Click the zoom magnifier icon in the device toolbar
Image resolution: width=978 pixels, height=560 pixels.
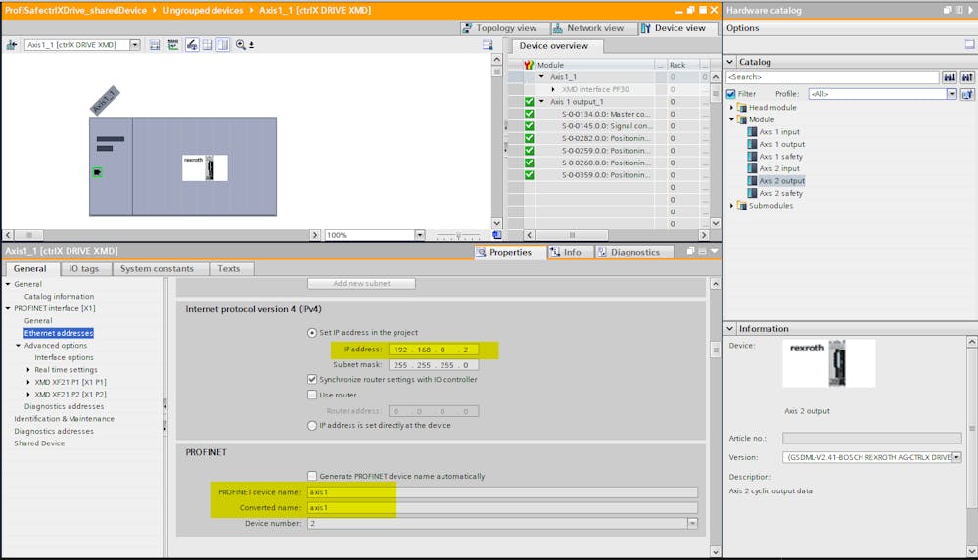(241, 45)
